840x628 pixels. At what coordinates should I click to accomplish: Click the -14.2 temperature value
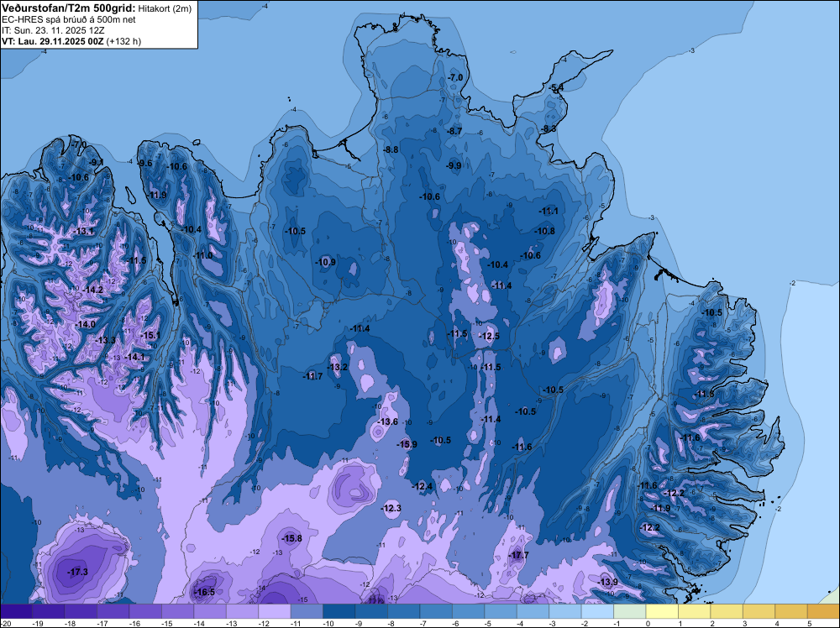92,290
